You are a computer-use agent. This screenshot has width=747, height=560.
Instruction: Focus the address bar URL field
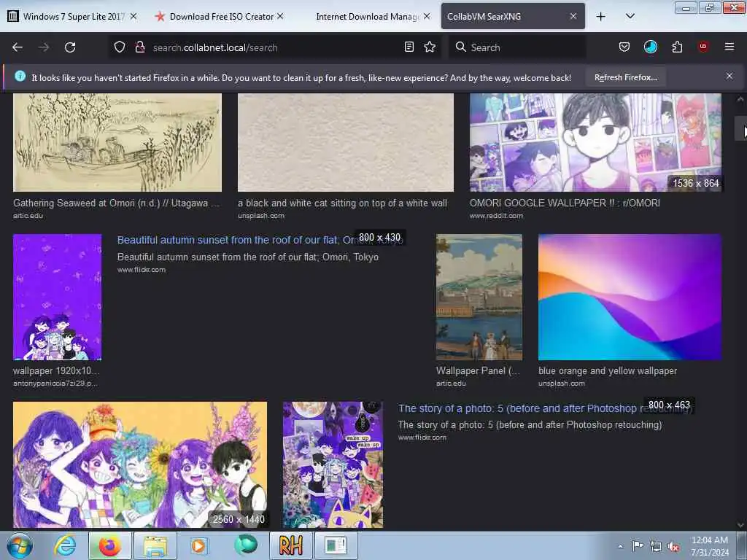click(x=276, y=47)
